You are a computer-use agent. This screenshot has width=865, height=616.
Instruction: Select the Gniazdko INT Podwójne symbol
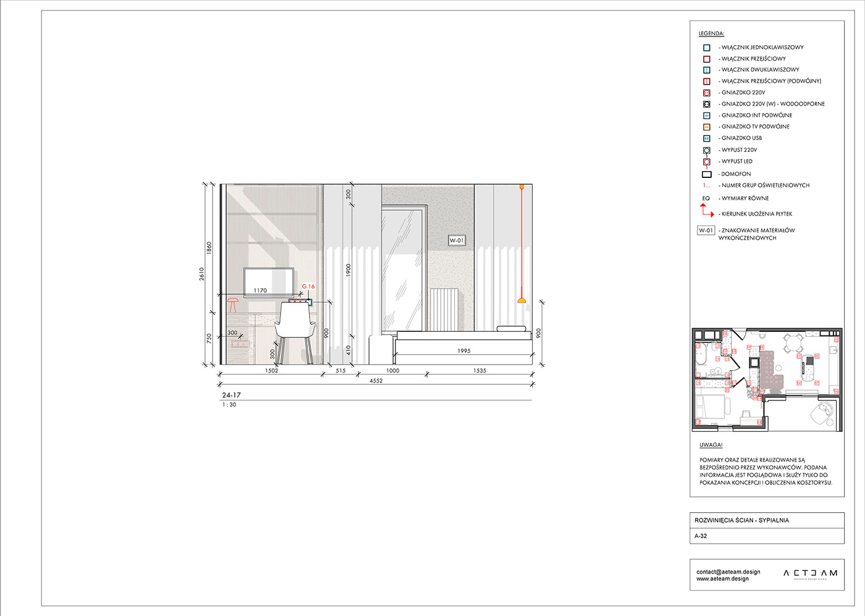706,116
